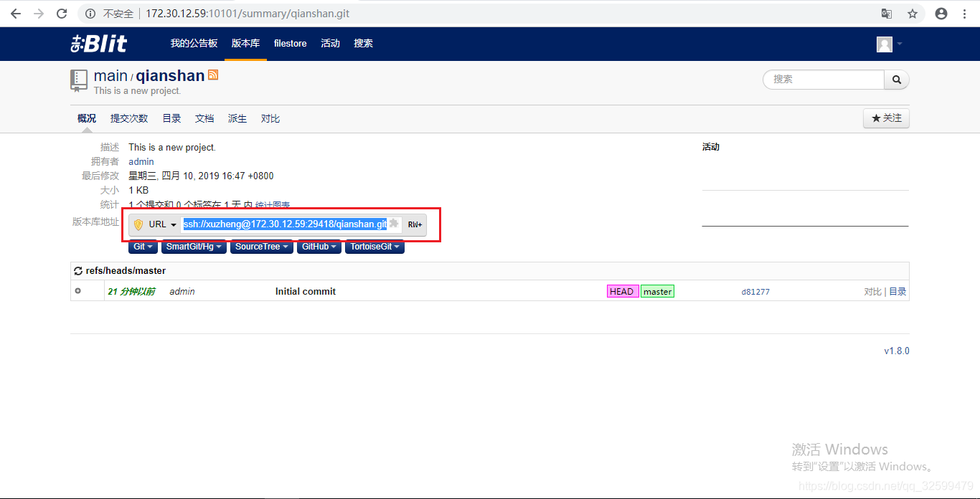The width and height of the screenshot is (980, 499).
Task: Click the commit dot icon for Initial commit
Action: click(x=77, y=291)
